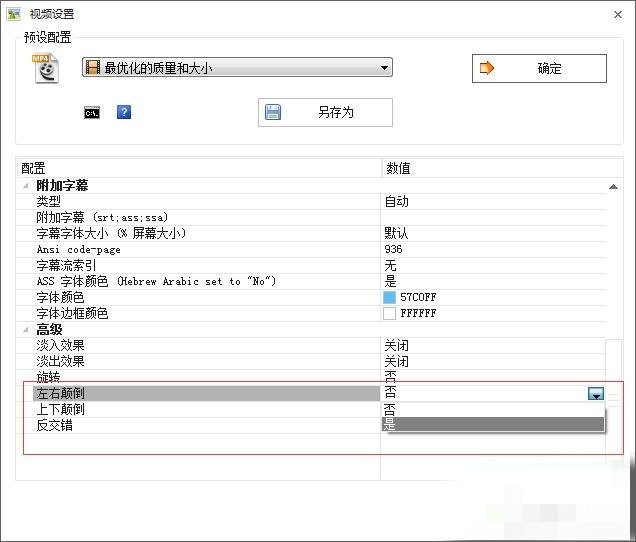Click the FFFFFF hex value text
The height and width of the screenshot is (542, 636).
pyautogui.click(x=418, y=313)
